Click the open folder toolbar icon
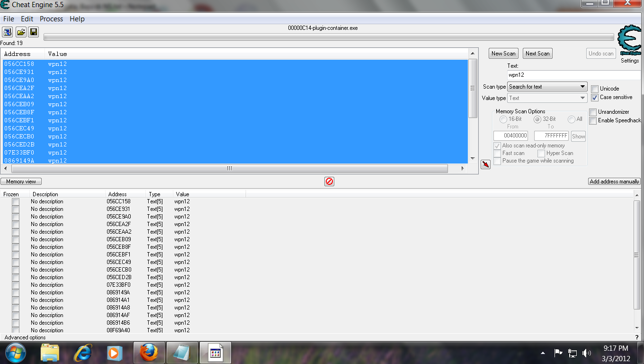Screen dimensions: 644x364 click(x=21, y=32)
